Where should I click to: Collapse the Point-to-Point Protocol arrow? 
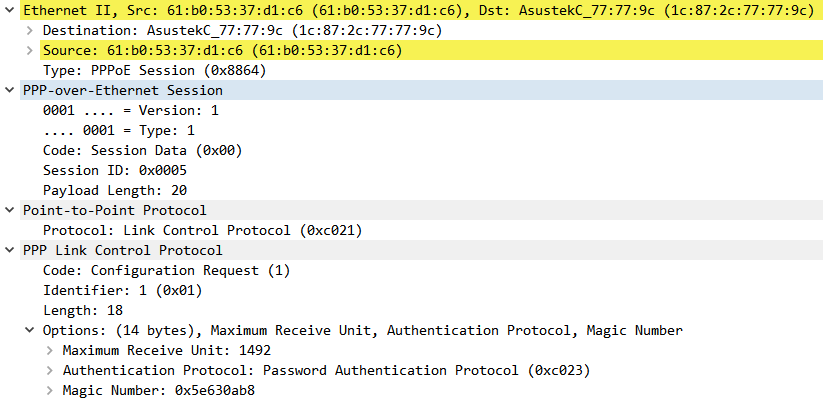coord(9,210)
